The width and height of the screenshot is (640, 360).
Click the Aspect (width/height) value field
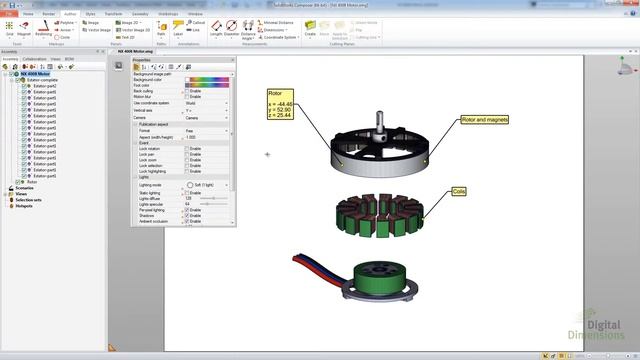(x=207, y=138)
